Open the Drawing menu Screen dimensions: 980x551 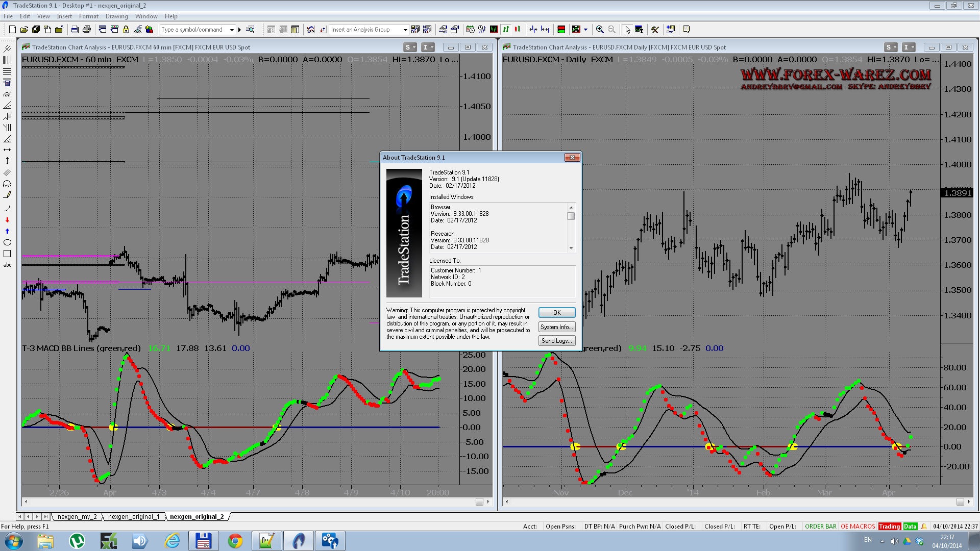coord(117,16)
